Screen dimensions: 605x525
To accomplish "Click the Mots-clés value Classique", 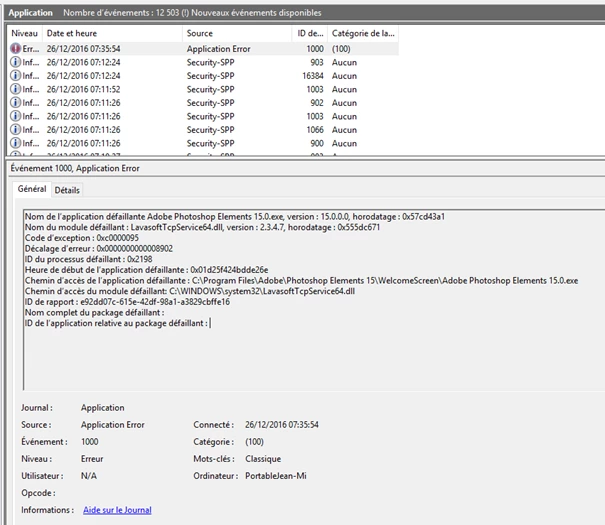I will pos(263,459).
